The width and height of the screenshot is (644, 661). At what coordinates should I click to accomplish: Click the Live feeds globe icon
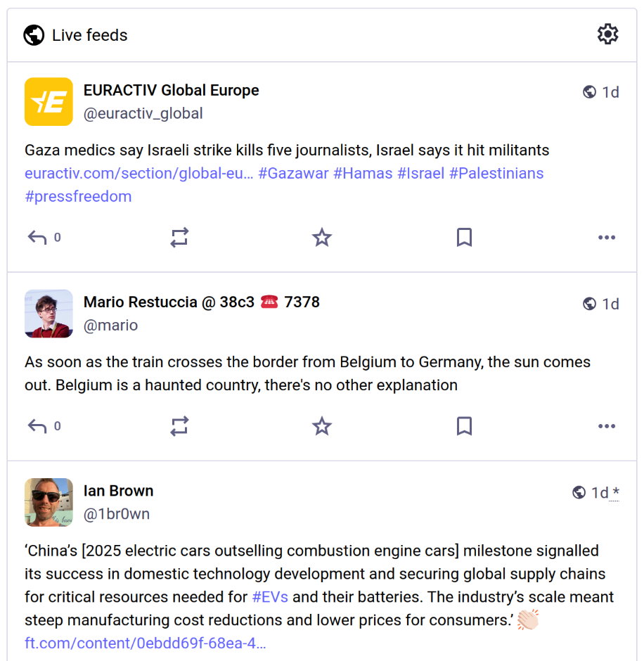click(x=34, y=35)
